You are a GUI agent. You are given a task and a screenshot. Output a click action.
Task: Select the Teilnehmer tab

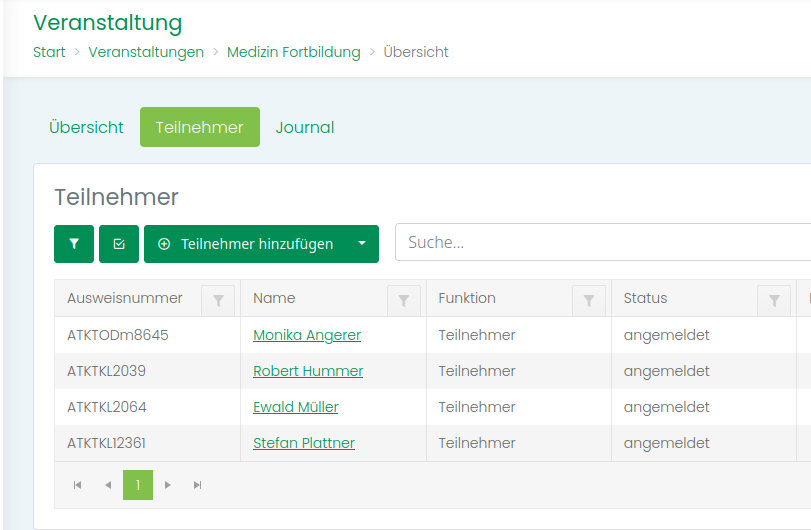click(199, 127)
